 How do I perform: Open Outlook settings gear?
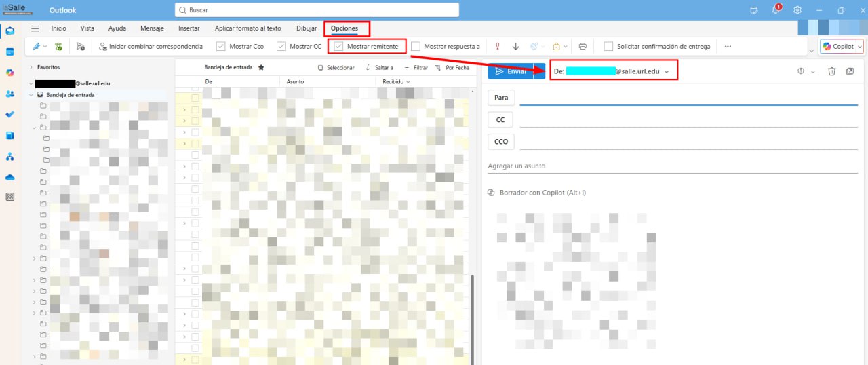coord(797,10)
